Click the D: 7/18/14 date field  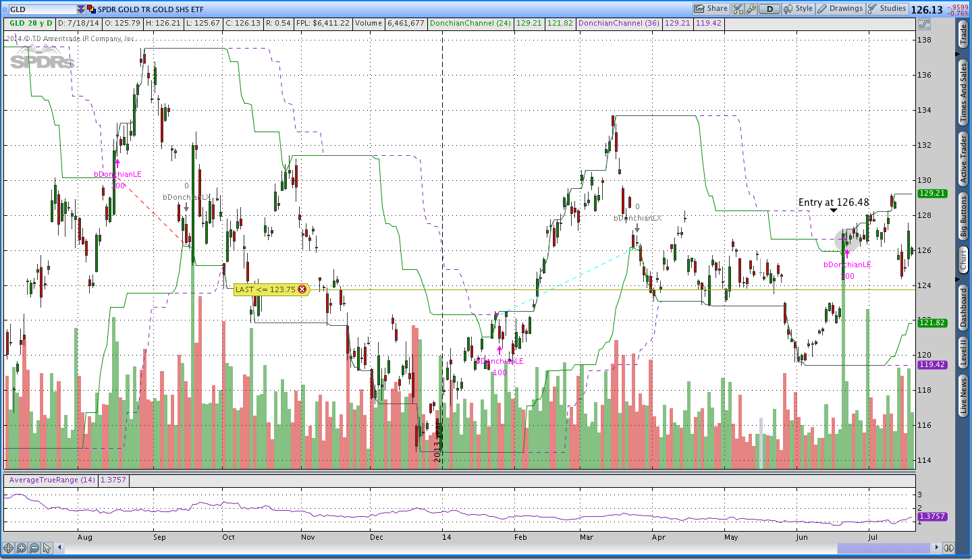pos(80,23)
